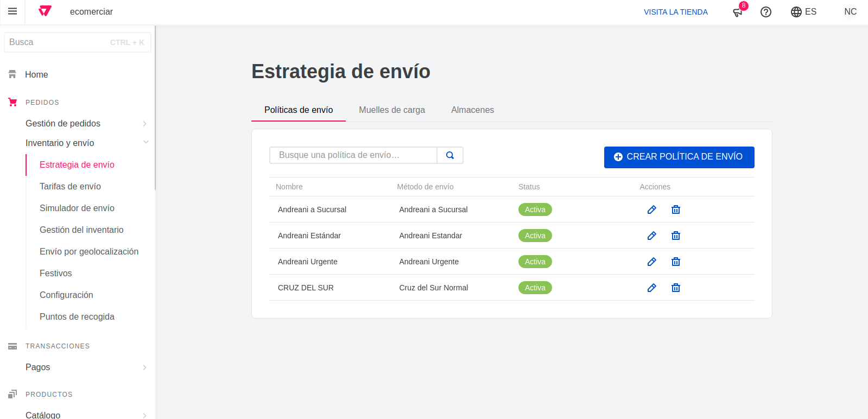Open the notifications megaphone icon
The width and height of the screenshot is (868, 419).
738,12
